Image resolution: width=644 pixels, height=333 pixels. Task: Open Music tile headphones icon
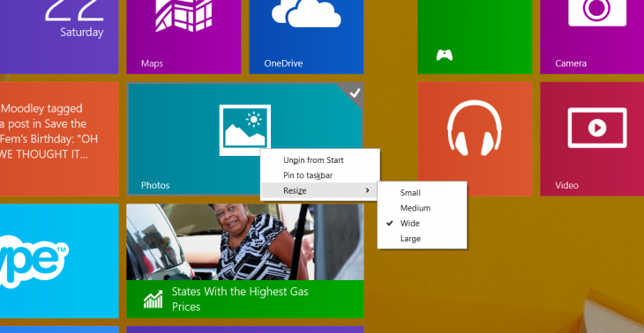click(x=475, y=128)
